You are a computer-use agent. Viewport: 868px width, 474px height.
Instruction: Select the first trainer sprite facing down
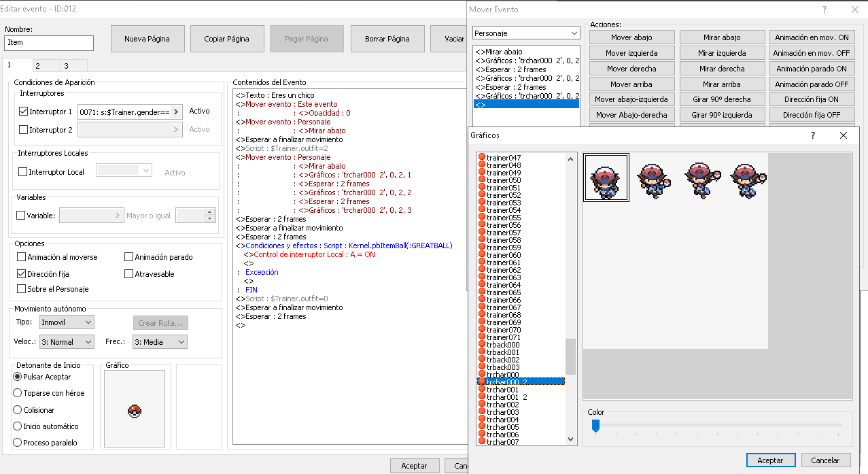pyautogui.click(x=606, y=177)
